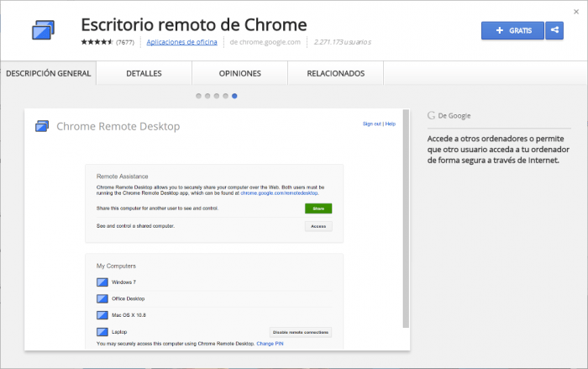The width and height of the screenshot is (588, 369).
Task: Switch to the DETALLES tab
Action: pyautogui.click(x=144, y=73)
